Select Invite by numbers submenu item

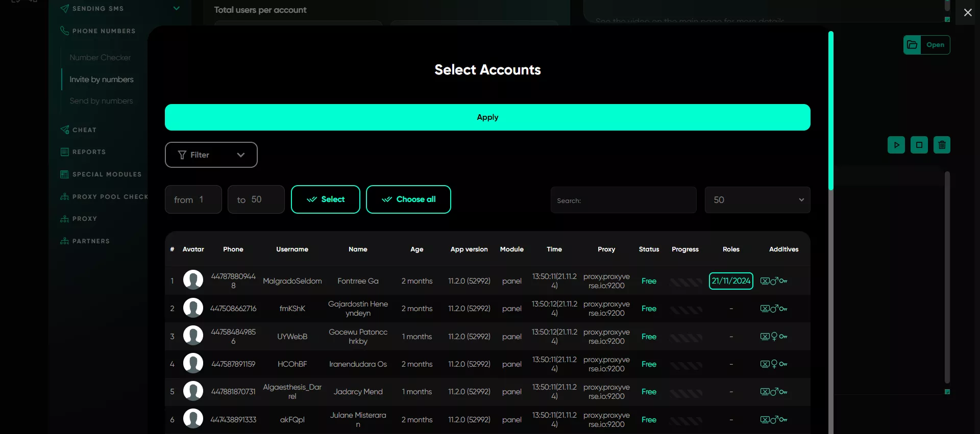tap(102, 80)
